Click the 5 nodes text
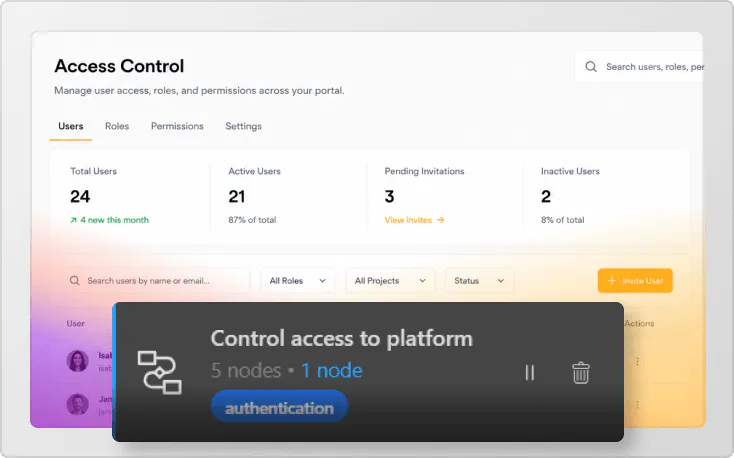Screen dimensions: 734x458 tap(246, 370)
